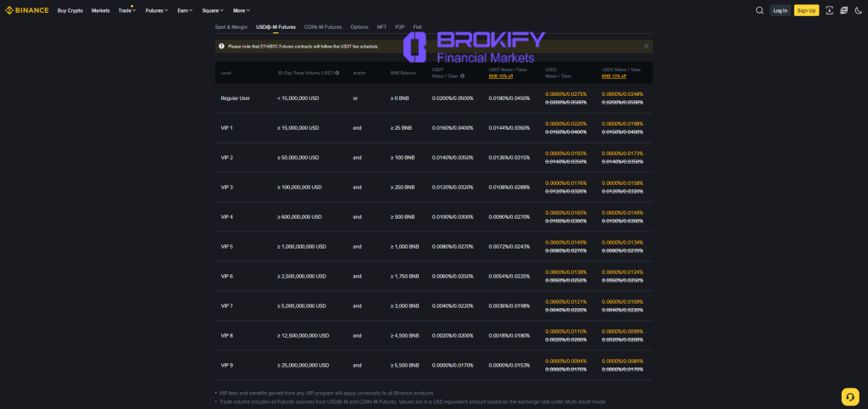The height and width of the screenshot is (409, 868).
Task: Click the yellow Sign Up button
Action: 806,10
